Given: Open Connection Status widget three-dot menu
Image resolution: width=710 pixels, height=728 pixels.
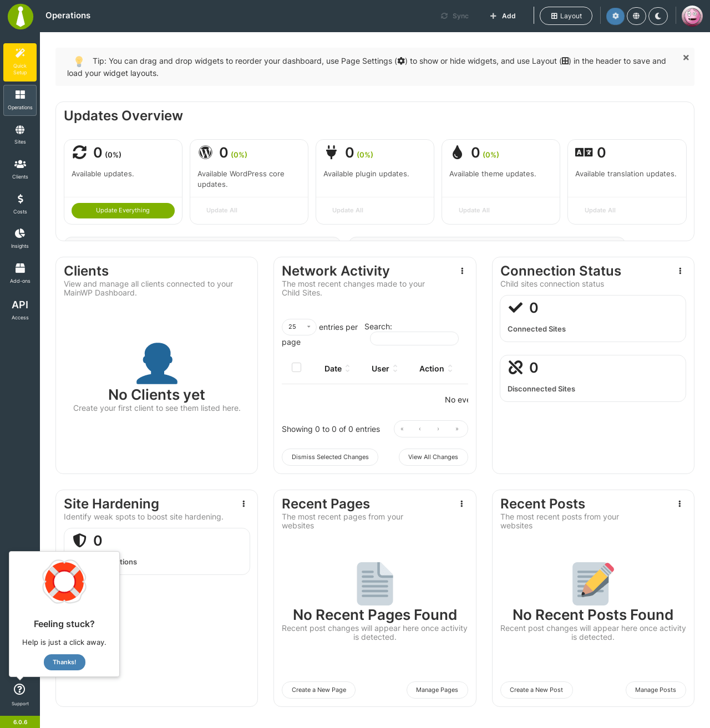Looking at the screenshot, I should coord(680,271).
